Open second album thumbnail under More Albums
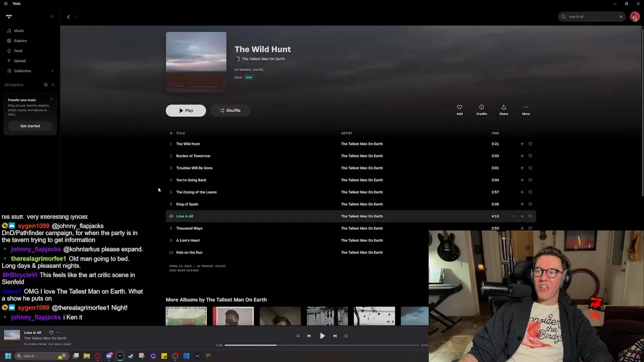Viewport: 644px width, 362px height. [x=233, y=316]
